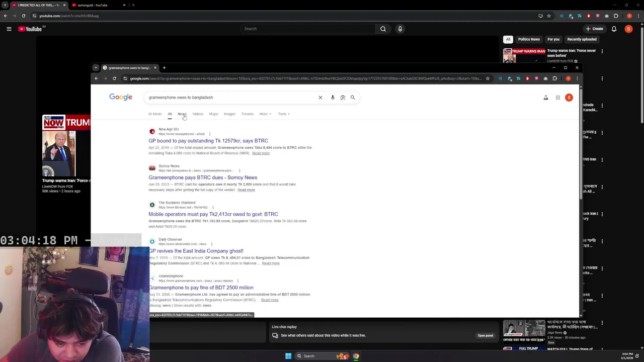Open Search Labs flask icon

tap(546, 98)
